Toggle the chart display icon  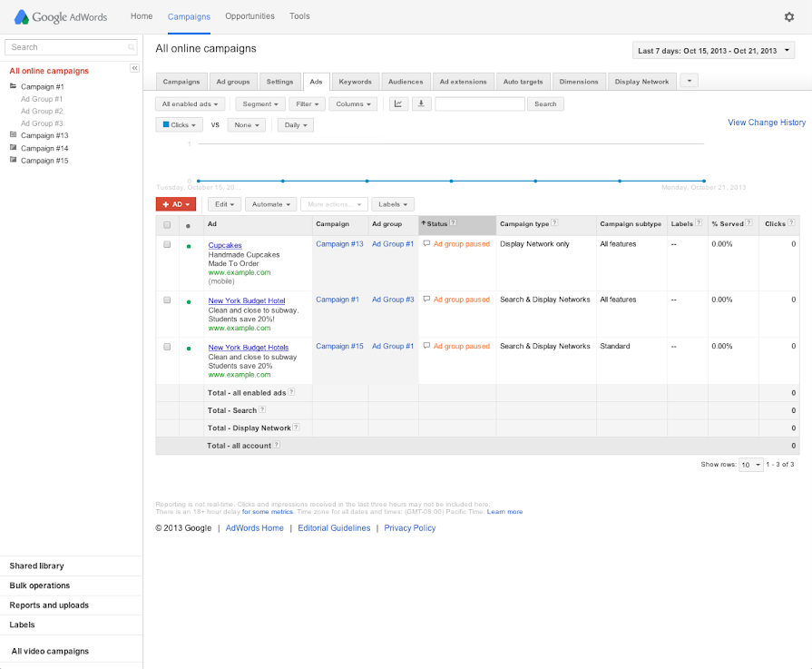tap(399, 104)
